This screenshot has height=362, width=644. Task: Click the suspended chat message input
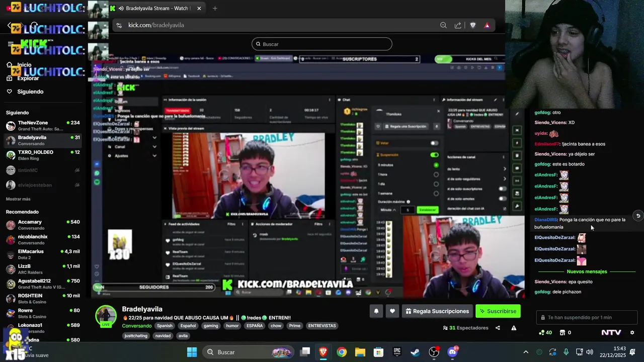pos(587,317)
